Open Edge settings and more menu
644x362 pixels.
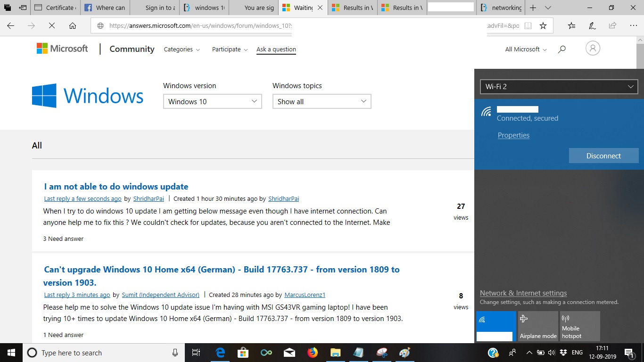click(633, 26)
